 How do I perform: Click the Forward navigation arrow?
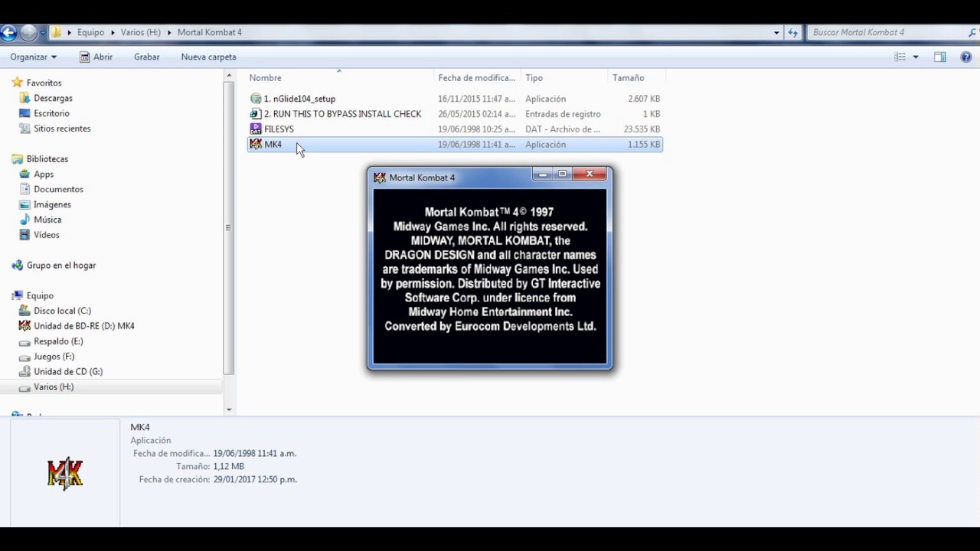tap(28, 33)
